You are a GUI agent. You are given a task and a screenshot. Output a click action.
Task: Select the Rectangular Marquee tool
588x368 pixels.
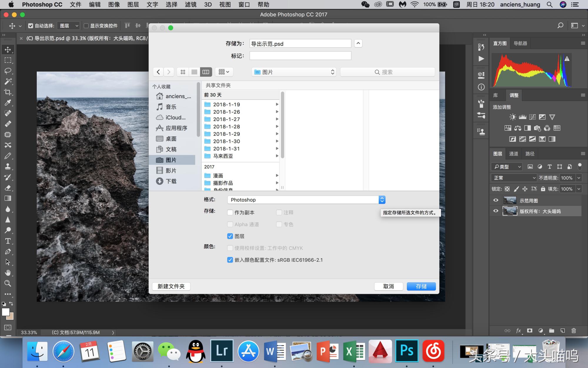(8, 60)
